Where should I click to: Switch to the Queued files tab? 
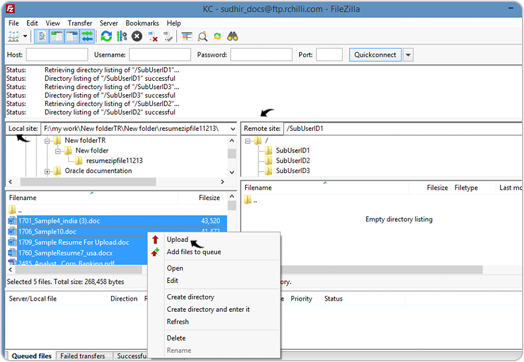(31, 356)
